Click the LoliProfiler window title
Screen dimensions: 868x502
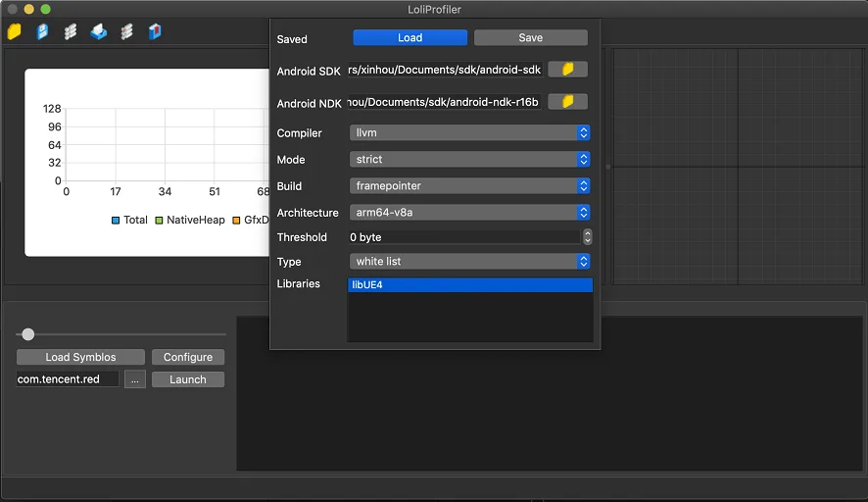pos(434,10)
